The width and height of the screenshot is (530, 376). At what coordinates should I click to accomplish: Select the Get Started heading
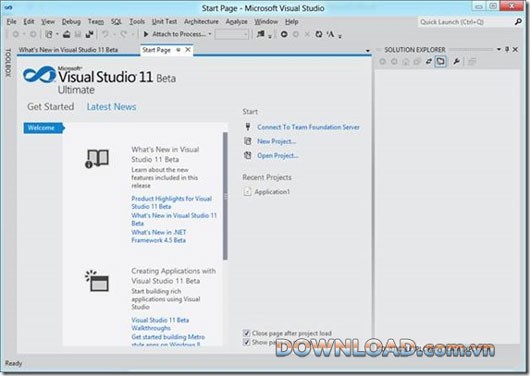tap(51, 107)
